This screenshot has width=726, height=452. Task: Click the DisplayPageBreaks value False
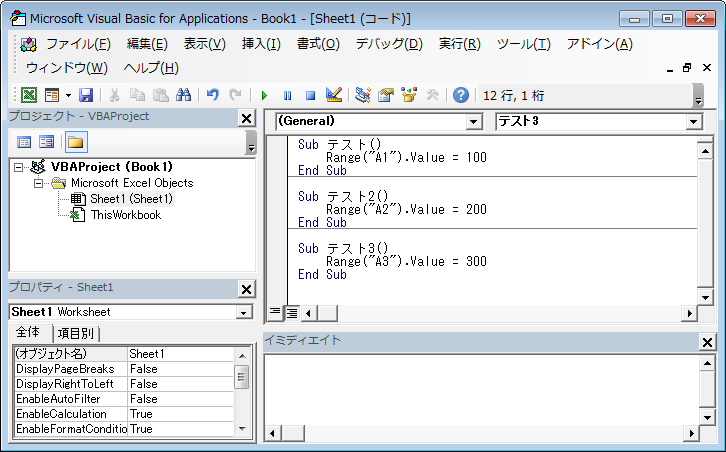point(181,369)
